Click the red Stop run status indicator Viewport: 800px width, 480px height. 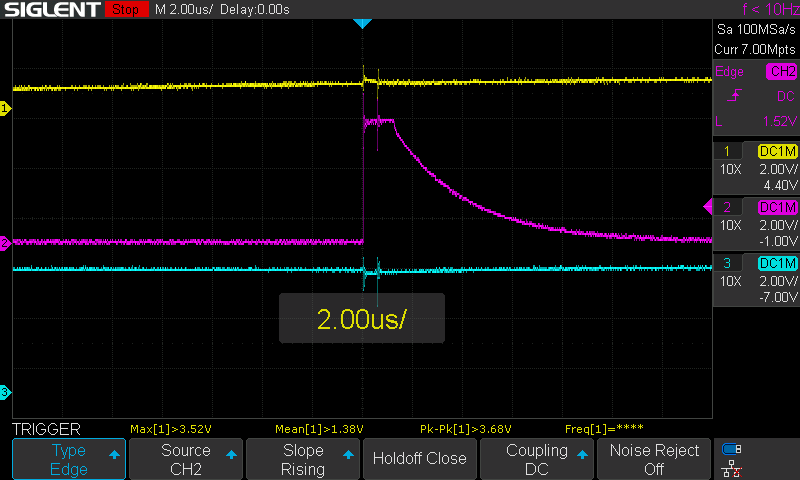coord(127,9)
